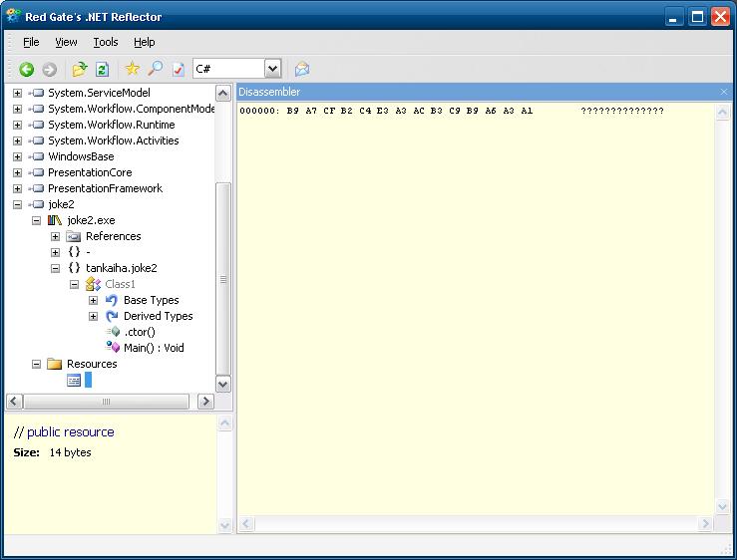Select the WindowsBase assembly

81,156
